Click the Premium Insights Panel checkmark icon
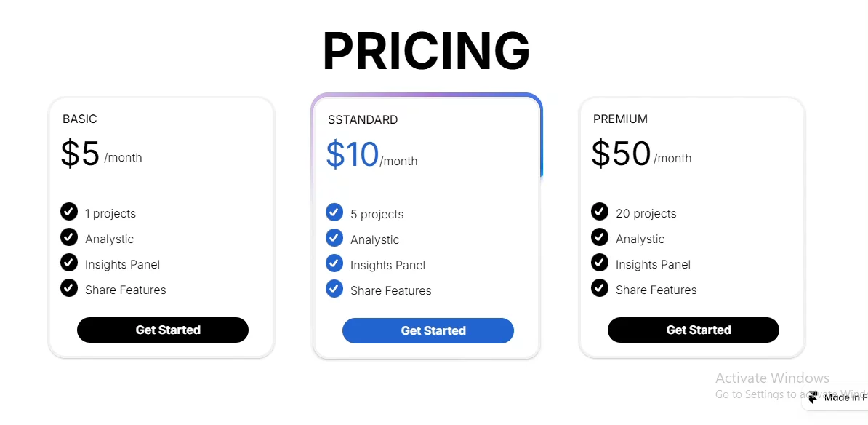868x425 pixels. pos(600,263)
